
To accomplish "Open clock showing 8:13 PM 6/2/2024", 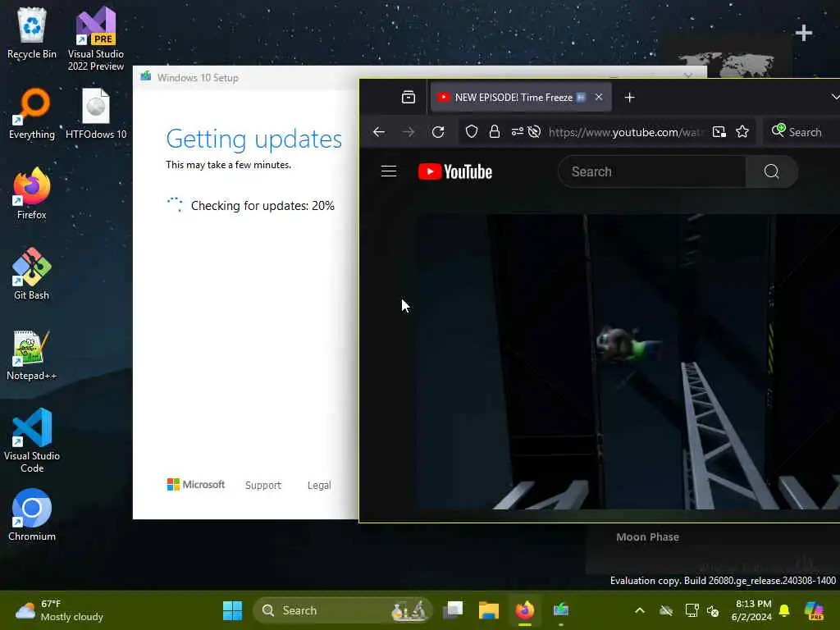I will pyautogui.click(x=752, y=610).
